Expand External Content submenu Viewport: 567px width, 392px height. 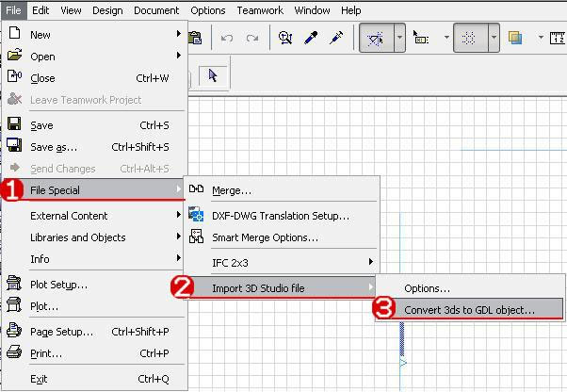(179, 215)
